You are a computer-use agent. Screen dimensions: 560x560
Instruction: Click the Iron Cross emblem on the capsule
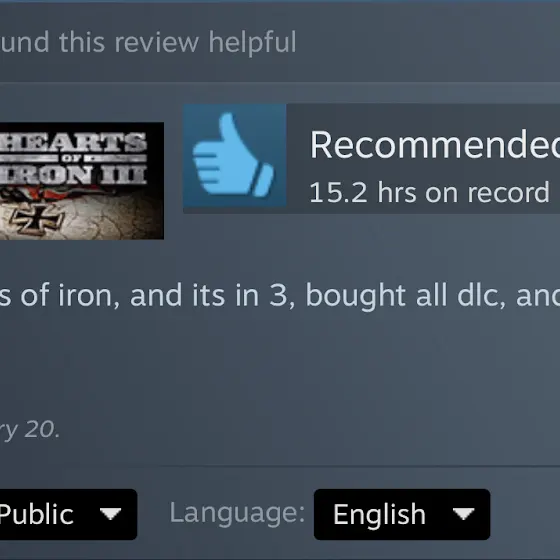(36, 220)
